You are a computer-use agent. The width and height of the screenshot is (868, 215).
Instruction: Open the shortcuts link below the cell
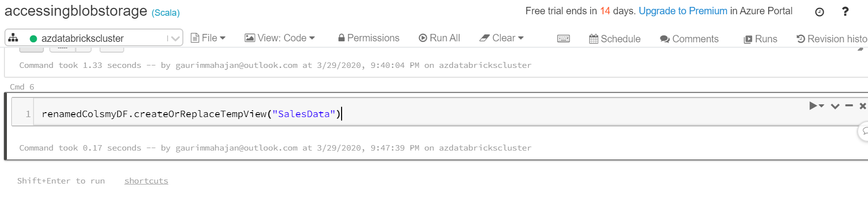pyautogui.click(x=146, y=181)
